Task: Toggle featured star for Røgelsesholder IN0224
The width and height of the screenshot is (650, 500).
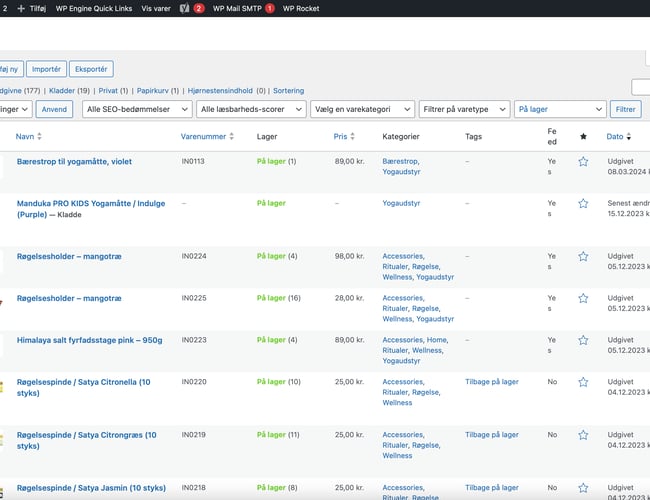Action: pos(583,256)
